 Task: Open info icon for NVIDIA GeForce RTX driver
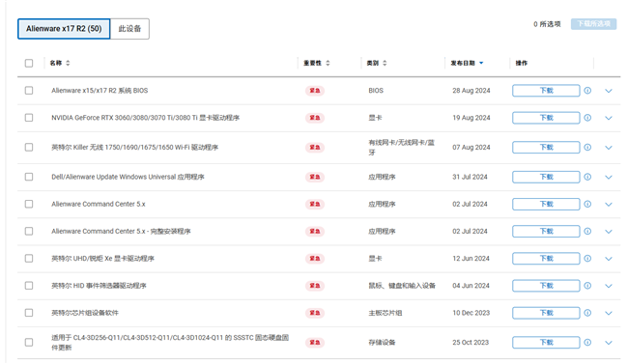click(587, 118)
